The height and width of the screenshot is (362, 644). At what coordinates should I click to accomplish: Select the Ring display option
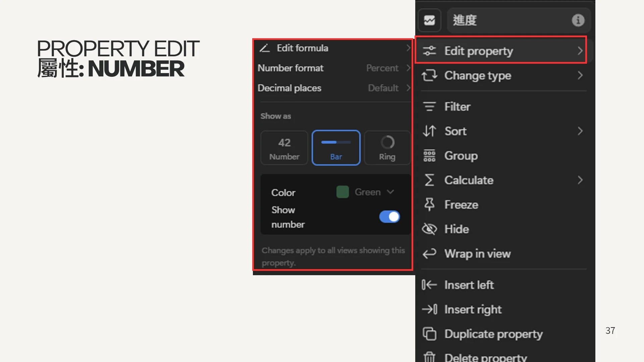(x=387, y=148)
